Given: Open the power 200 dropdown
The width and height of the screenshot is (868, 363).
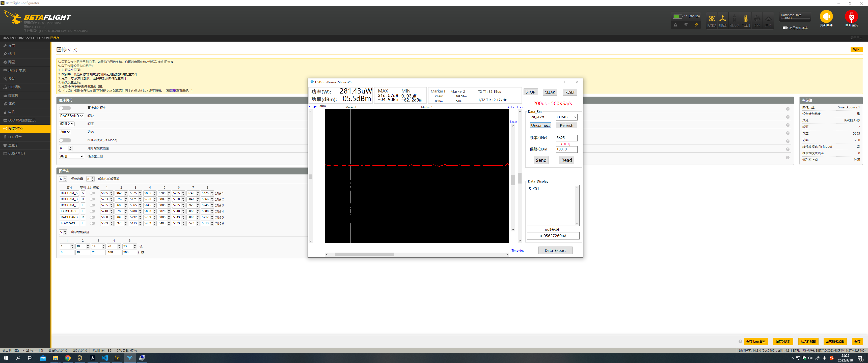Looking at the screenshot, I should pos(65,132).
